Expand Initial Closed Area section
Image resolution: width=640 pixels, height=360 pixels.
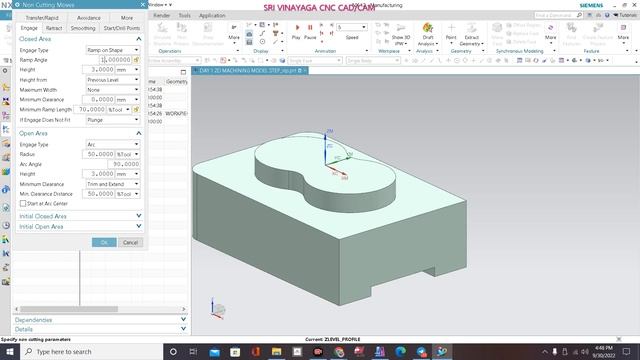click(138, 216)
